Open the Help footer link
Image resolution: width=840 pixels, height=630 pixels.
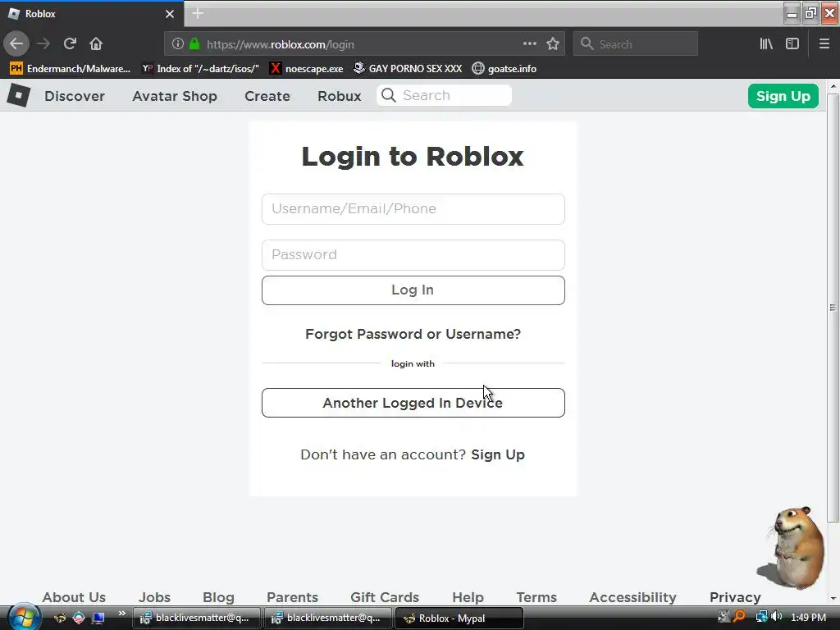468,597
